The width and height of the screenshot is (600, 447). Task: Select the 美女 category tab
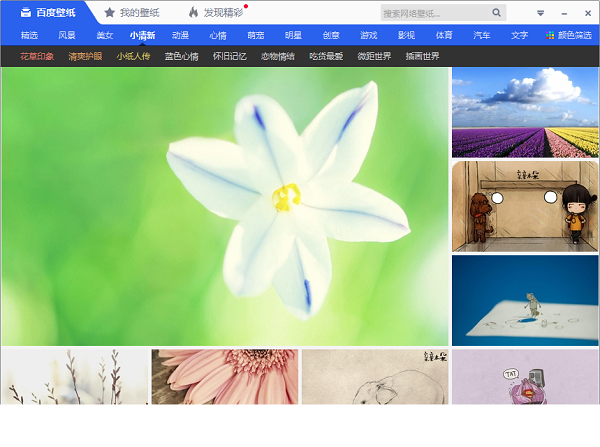104,35
